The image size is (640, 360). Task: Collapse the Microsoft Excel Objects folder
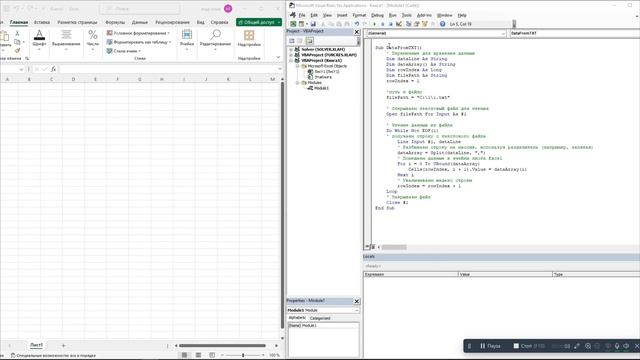click(298, 66)
